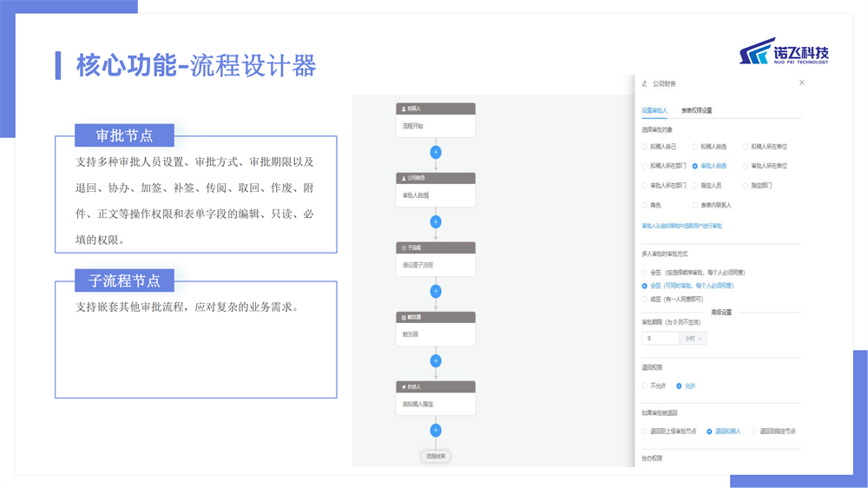Click the 子流程节点 heading label

[x=124, y=280]
